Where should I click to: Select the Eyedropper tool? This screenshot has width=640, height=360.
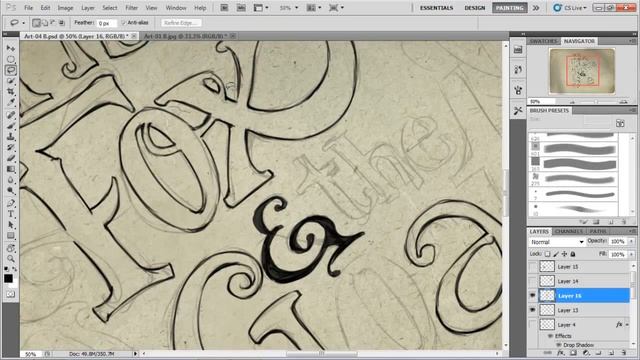[x=11, y=102]
